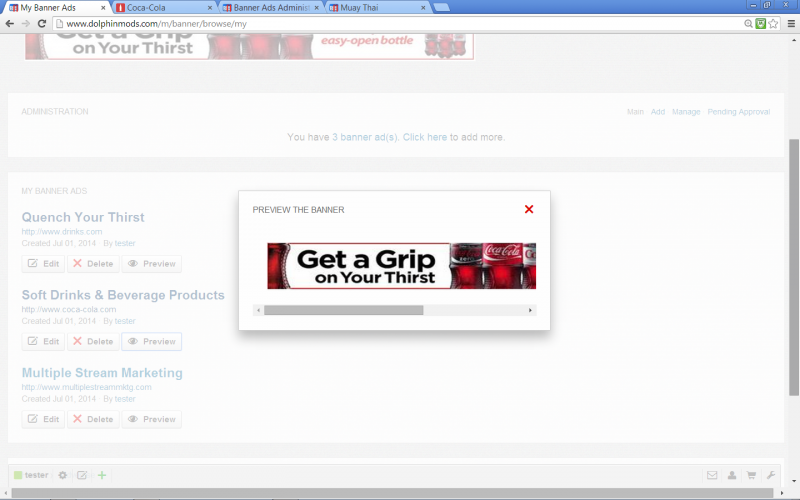Preview the Soft Drinks & Beverage Products banner
Screen dimensions: 800x500
[x=152, y=341]
